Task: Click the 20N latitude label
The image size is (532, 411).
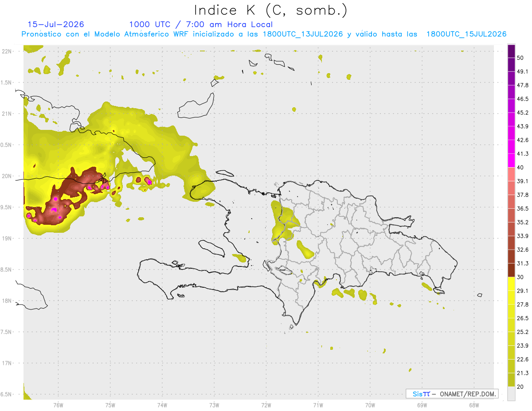Action: pyautogui.click(x=8, y=176)
